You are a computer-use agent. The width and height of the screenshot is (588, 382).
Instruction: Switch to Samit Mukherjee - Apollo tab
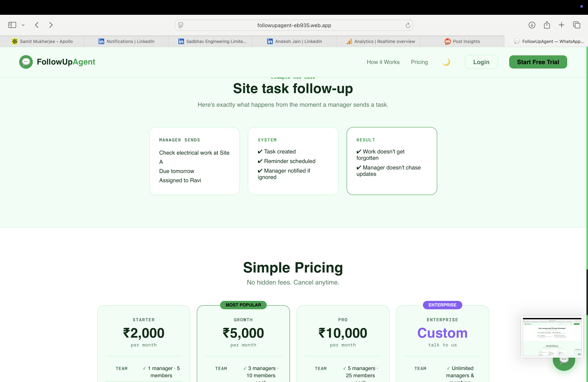[42, 42]
